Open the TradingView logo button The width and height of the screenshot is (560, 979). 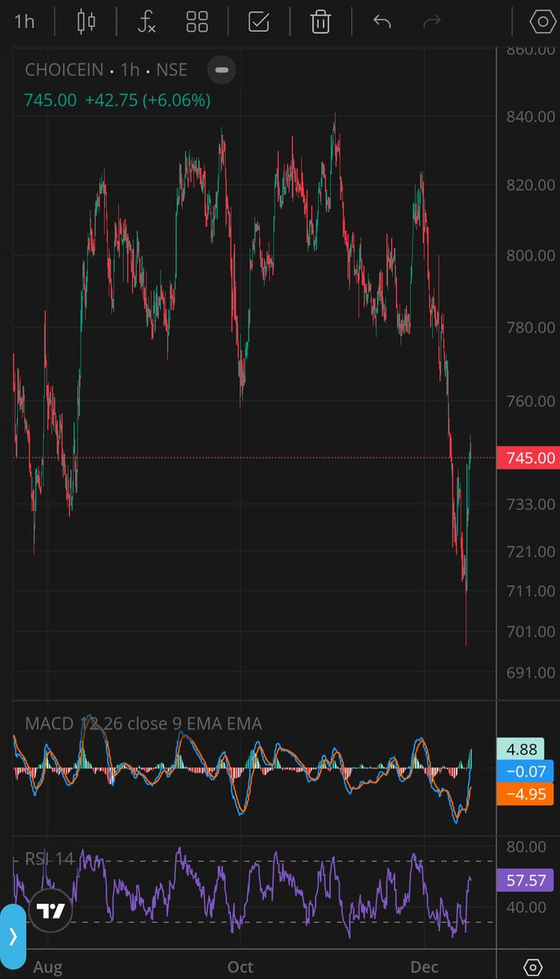(x=51, y=912)
